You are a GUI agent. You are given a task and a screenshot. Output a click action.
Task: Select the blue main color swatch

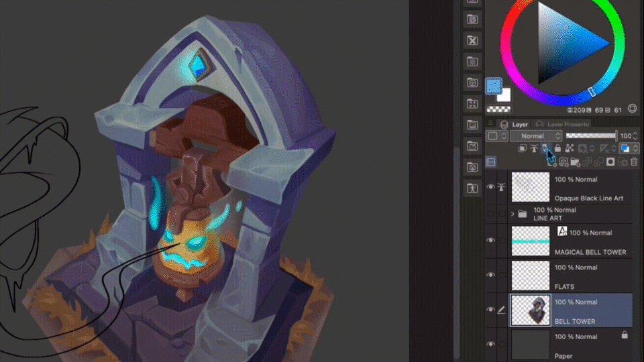[494, 86]
